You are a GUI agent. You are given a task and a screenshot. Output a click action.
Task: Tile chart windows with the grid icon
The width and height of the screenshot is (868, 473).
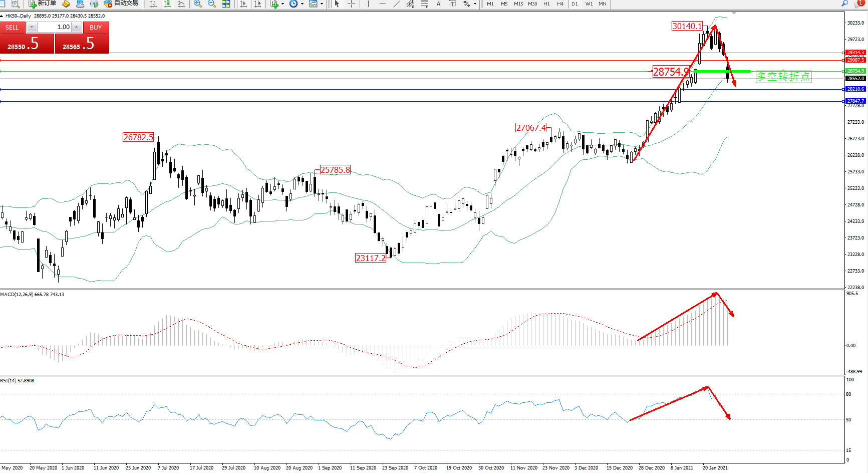click(x=226, y=4)
